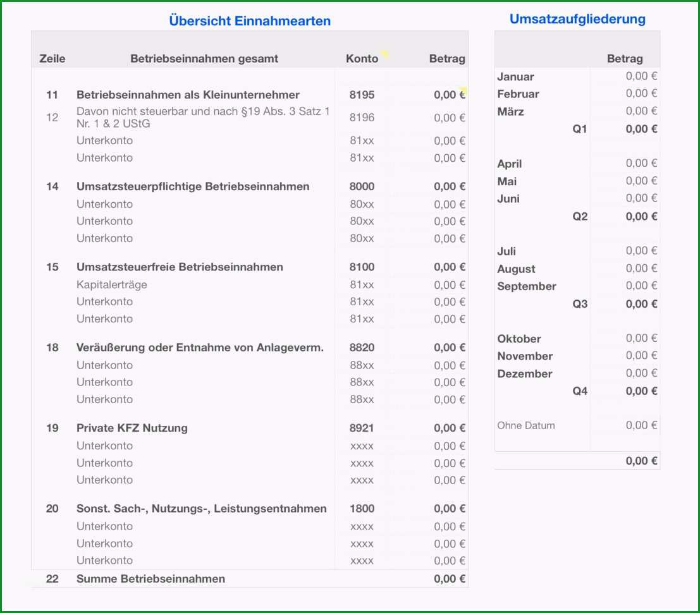Select the 'Mai' month row
This screenshot has height=613, width=700.
click(577, 181)
